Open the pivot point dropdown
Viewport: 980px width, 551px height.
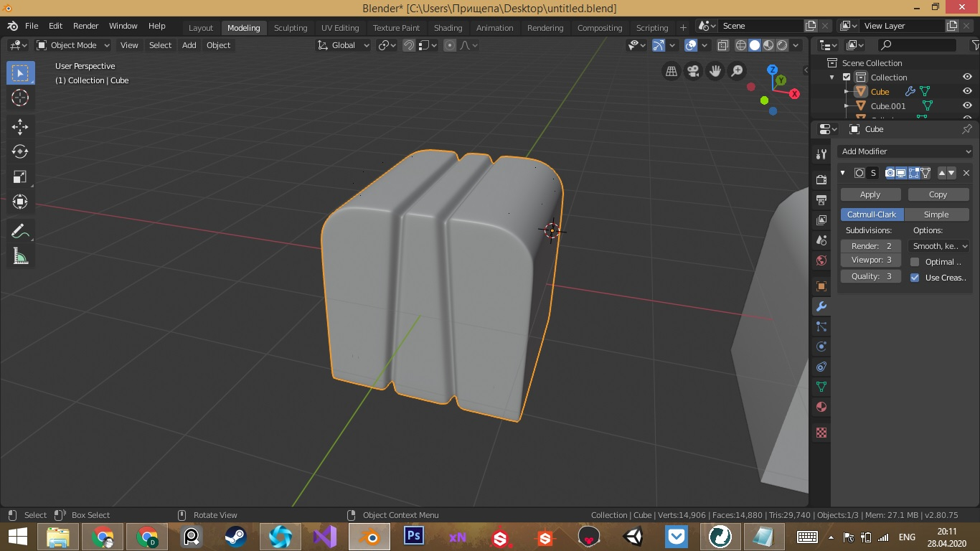click(x=388, y=45)
